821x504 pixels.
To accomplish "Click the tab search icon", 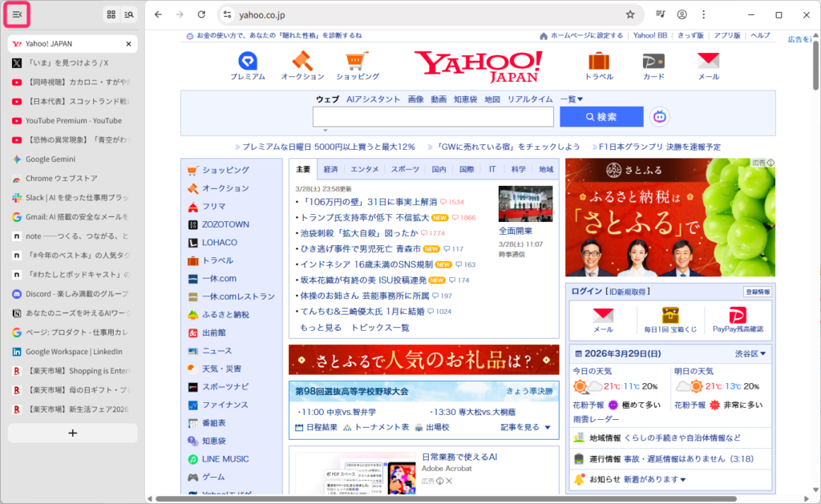I will click(129, 14).
